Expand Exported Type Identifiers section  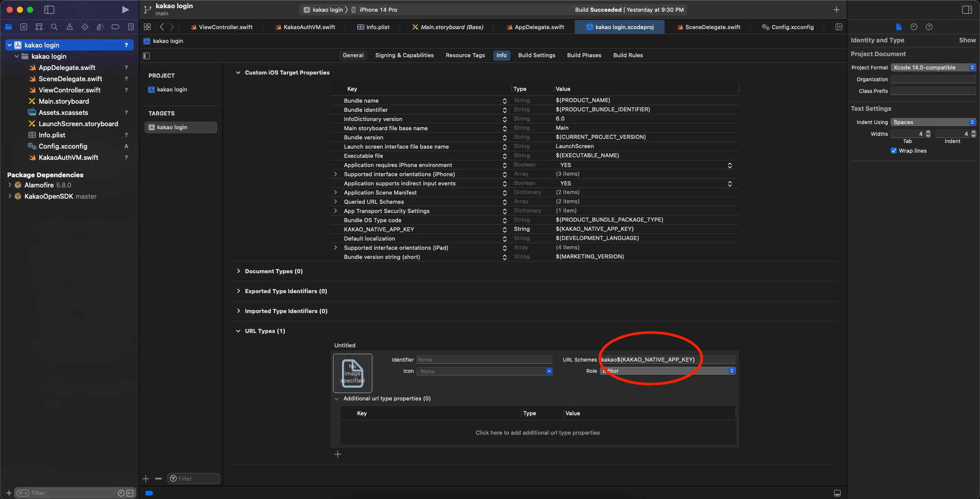(238, 291)
